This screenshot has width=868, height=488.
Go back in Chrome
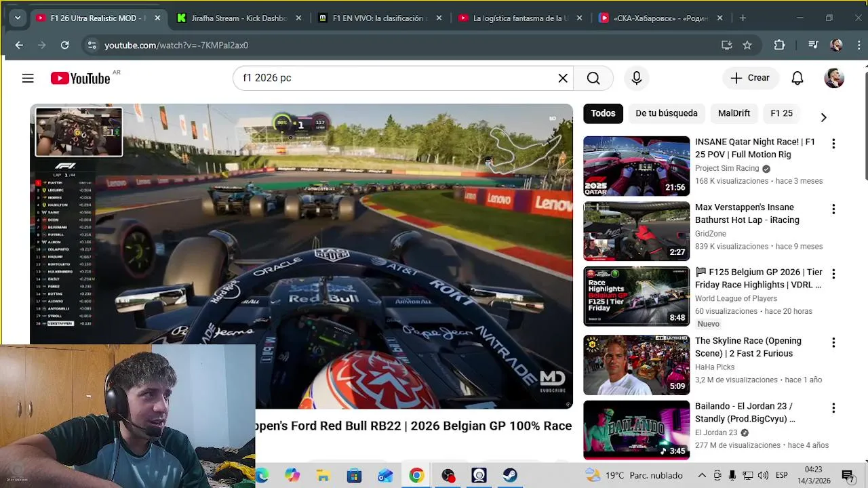click(x=19, y=45)
